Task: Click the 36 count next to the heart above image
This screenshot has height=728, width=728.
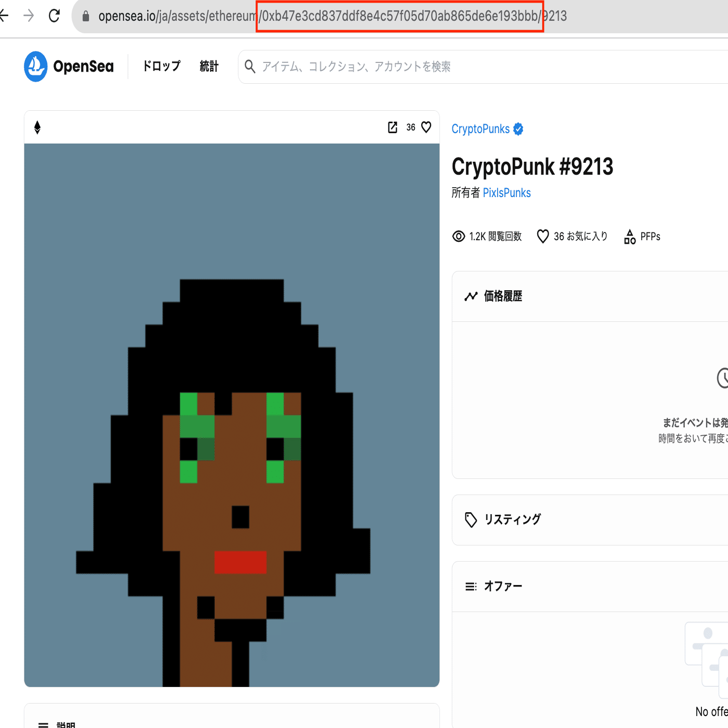Action: 411,127
